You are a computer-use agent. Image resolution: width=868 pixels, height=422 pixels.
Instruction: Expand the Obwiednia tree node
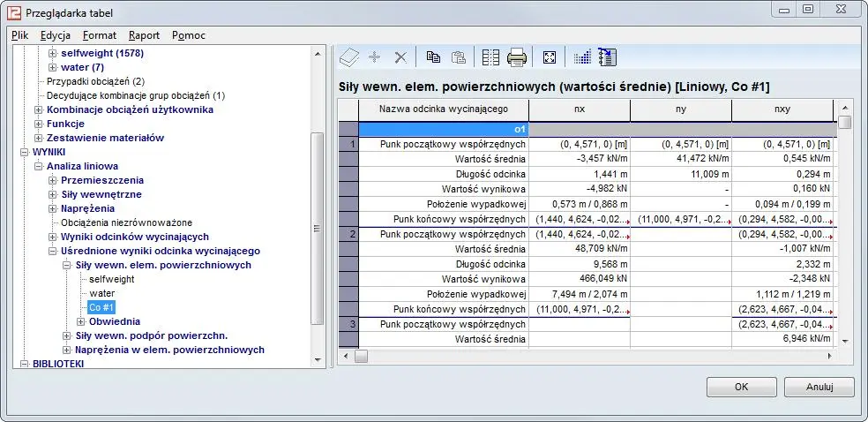[x=80, y=321]
